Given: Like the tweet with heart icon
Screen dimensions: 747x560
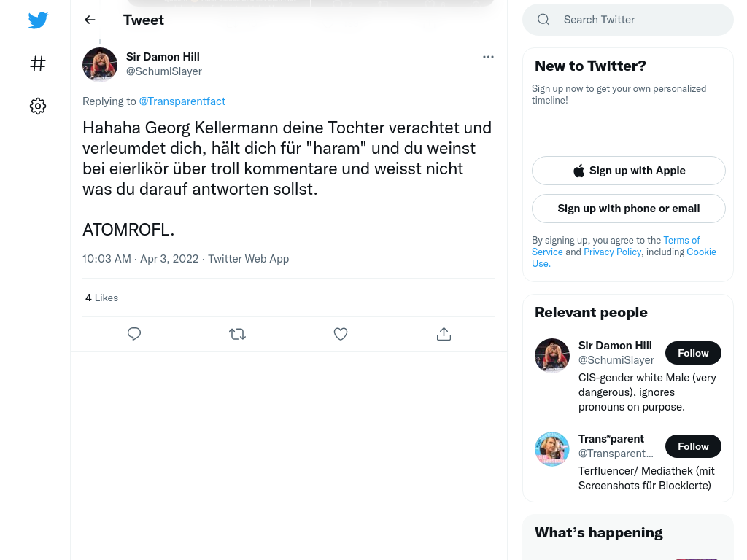Looking at the screenshot, I should click(341, 334).
